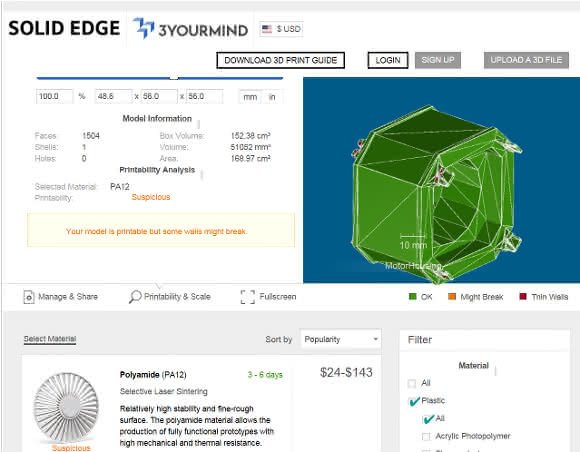
Task: Click the SIGN UP button
Action: coord(438,60)
